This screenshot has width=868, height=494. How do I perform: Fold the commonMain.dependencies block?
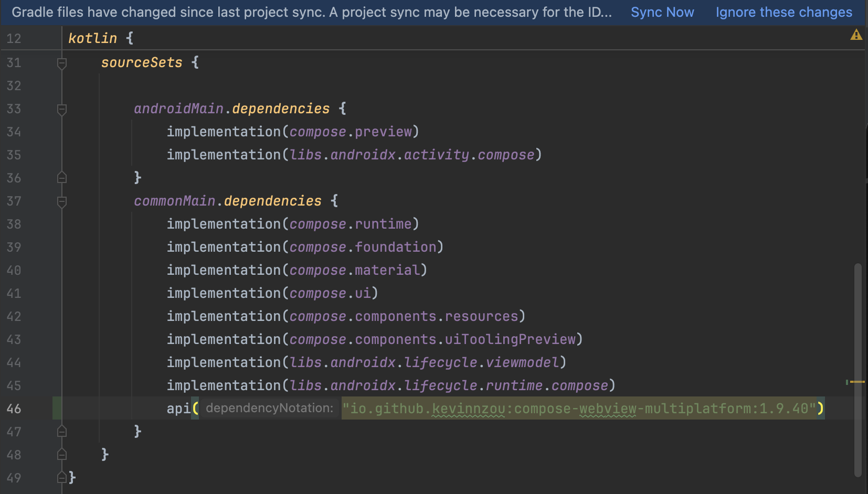coord(62,201)
